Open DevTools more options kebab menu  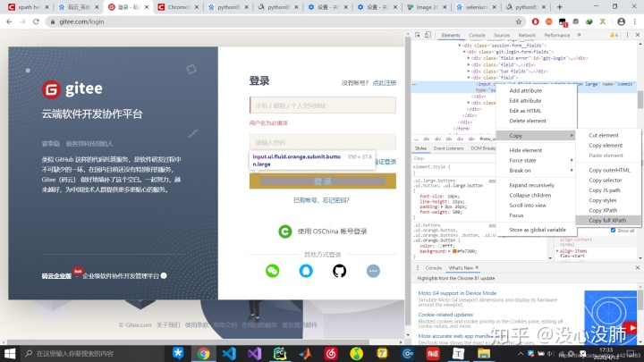coord(628,35)
